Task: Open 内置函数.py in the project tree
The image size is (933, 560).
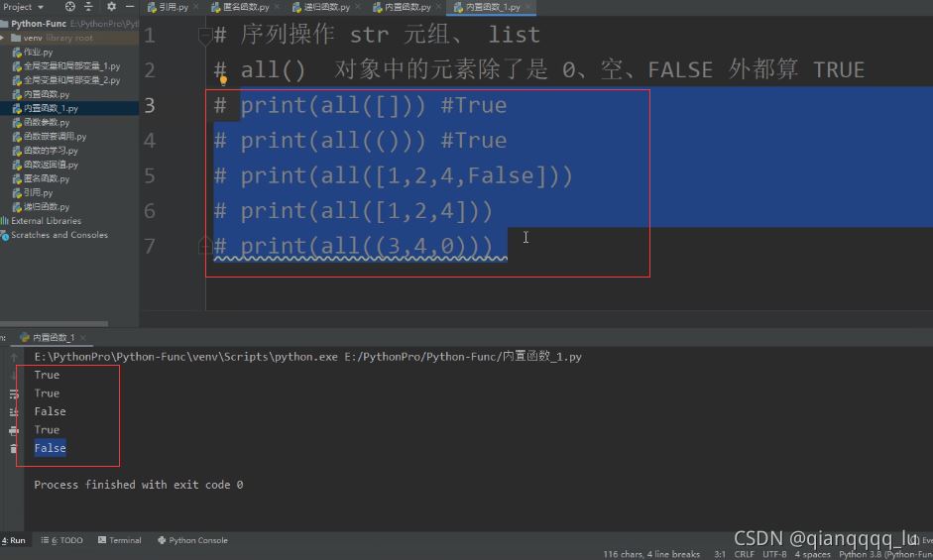Action: click(47, 94)
